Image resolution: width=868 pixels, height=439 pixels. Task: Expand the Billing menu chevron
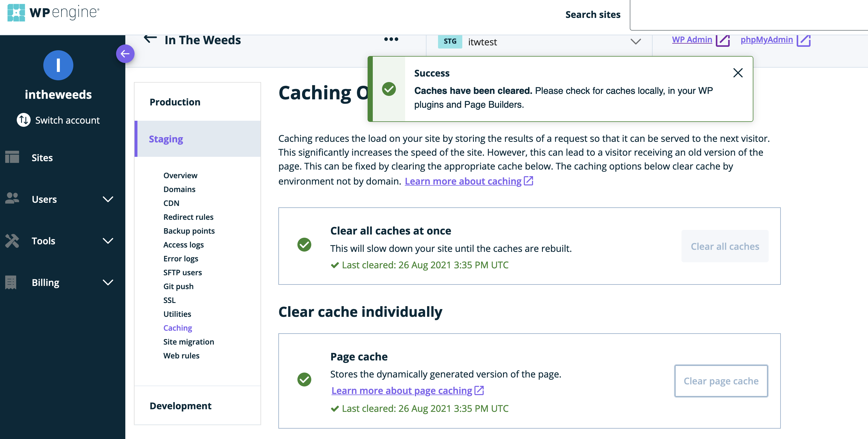coord(108,282)
